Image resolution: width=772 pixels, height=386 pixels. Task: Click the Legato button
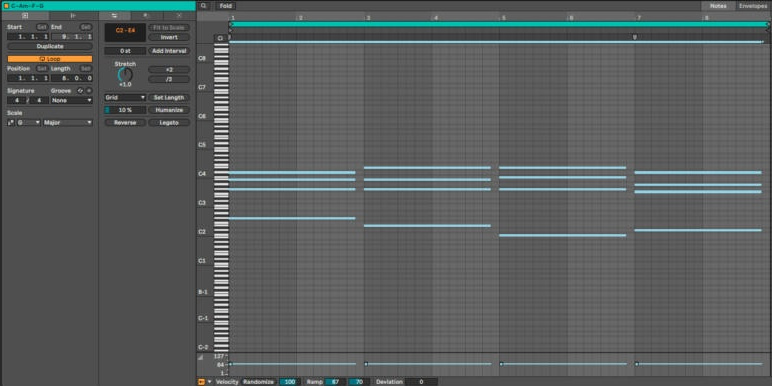(169, 123)
